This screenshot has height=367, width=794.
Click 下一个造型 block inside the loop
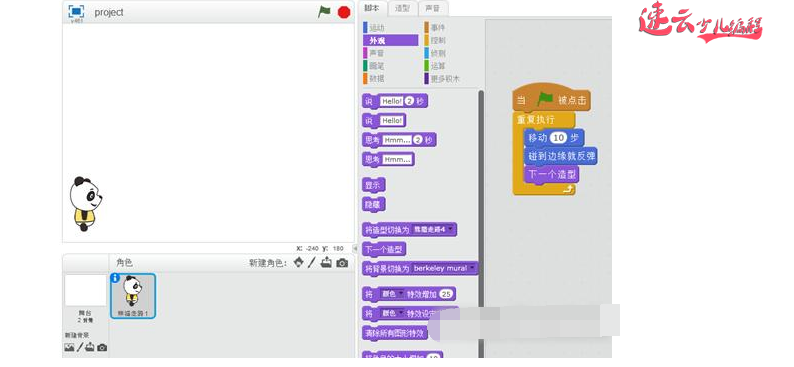coord(552,175)
